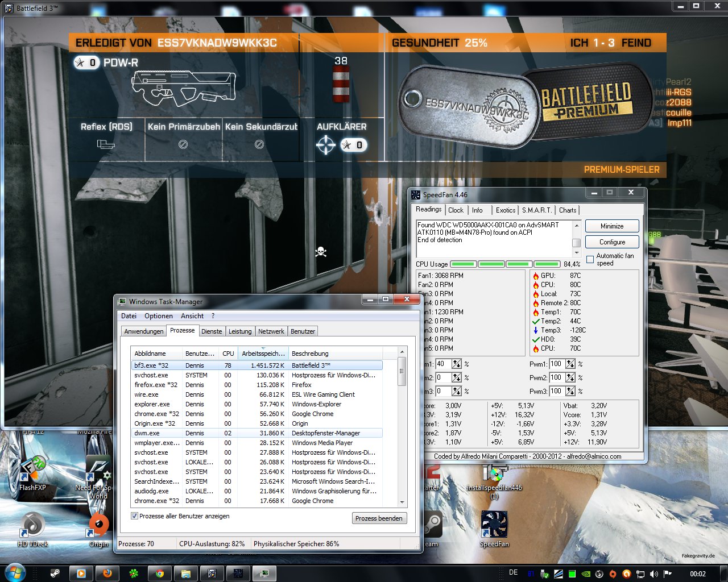Open the Charts tab in SpeedFan
Viewport: 728px width, 582px height.
point(568,210)
